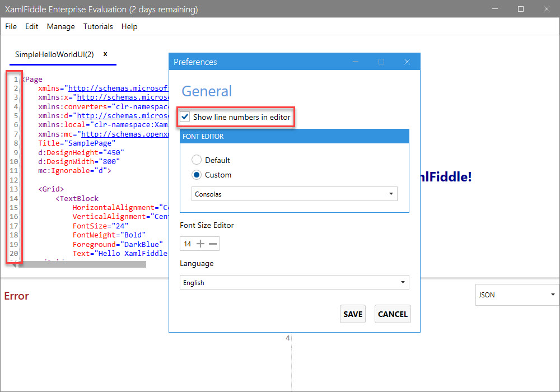Click the Text="Hello XamlFiddle code line
Screen dimensions: 560x392
tap(120, 254)
